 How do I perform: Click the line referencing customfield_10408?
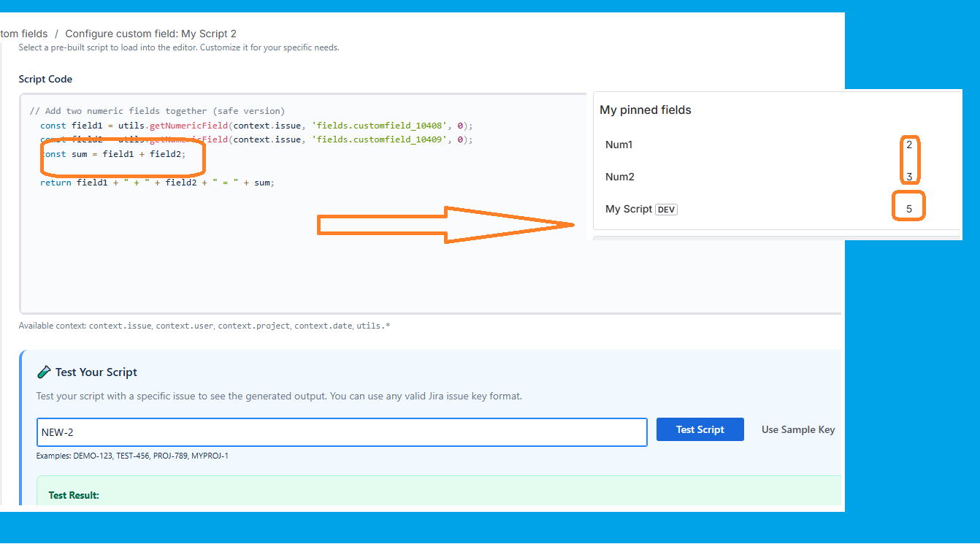point(256,126)
